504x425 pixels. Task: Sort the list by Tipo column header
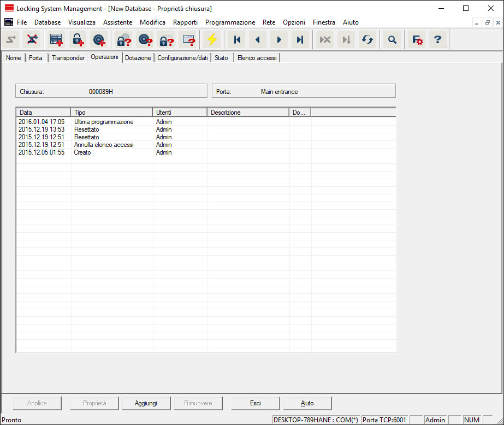click(x=112, y=112)
